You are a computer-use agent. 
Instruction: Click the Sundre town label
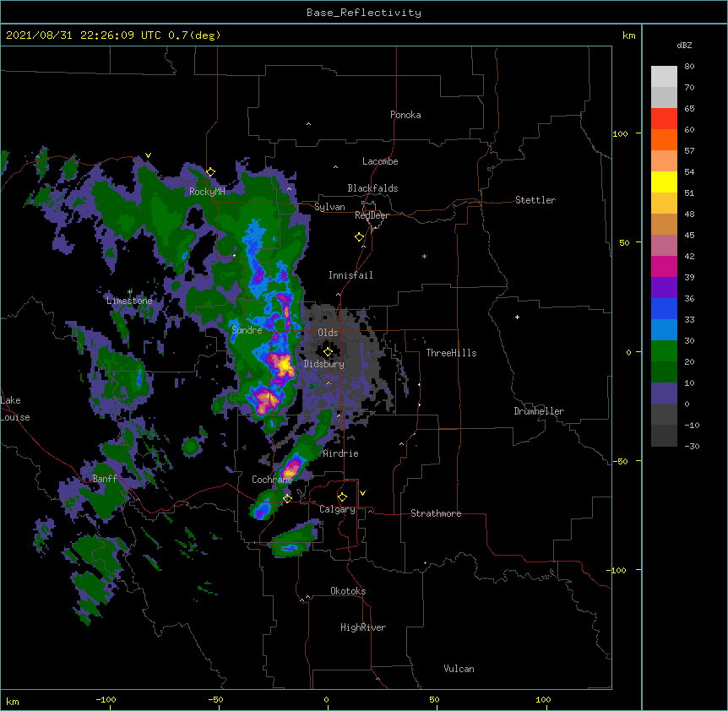coord(247,330)
